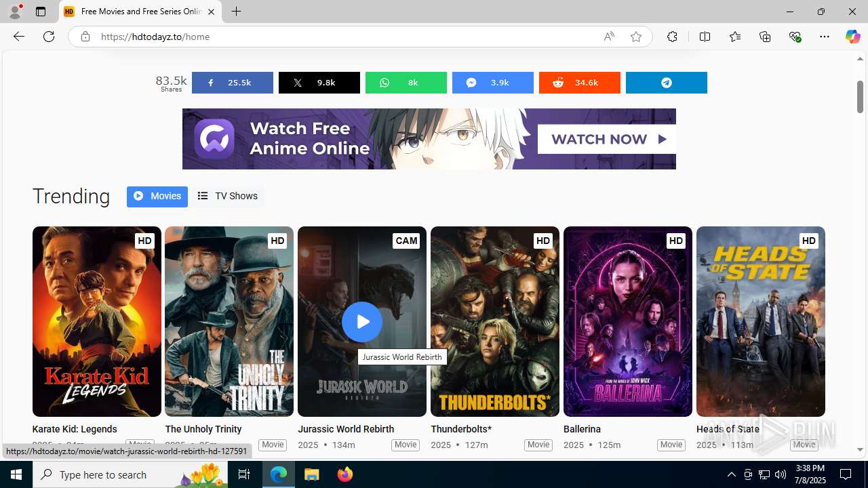Open Jurassic World Rebirth title link
Screen dimensions: 868x488
pos(346,429)
